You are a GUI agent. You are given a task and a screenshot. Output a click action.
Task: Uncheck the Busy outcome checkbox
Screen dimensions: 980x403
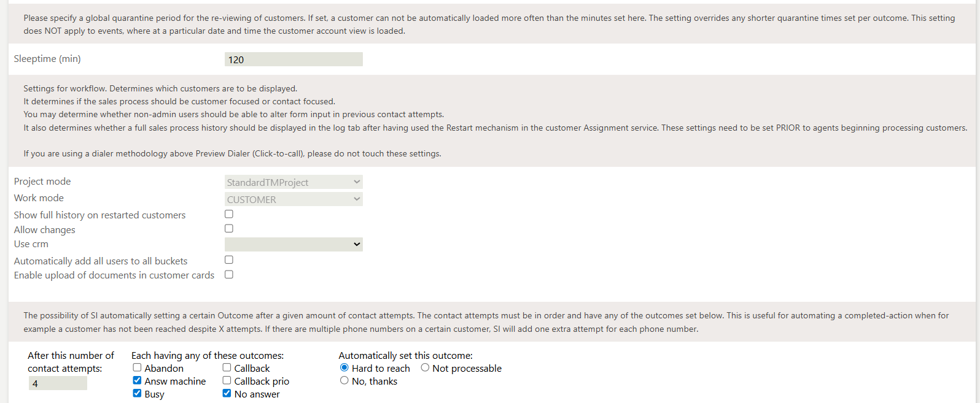coord(137,393)
